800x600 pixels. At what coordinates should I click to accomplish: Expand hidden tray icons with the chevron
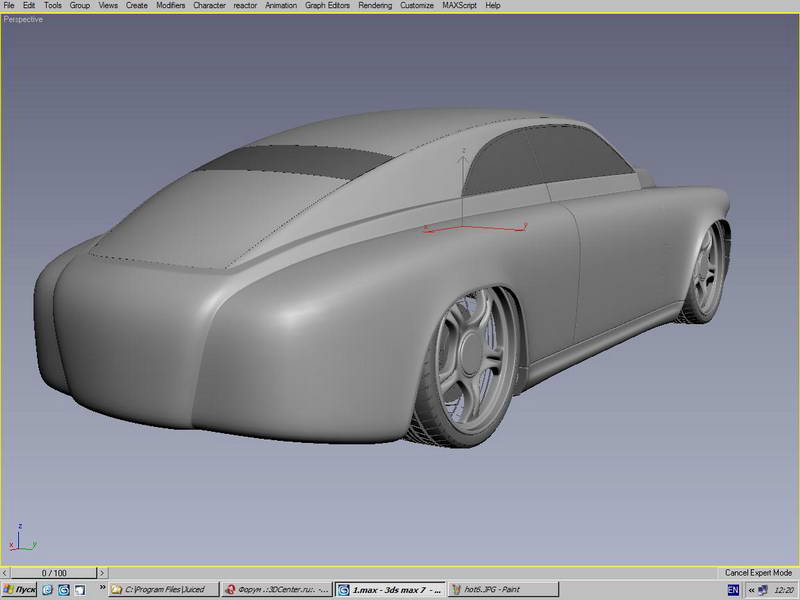click(x=751, y=590)
